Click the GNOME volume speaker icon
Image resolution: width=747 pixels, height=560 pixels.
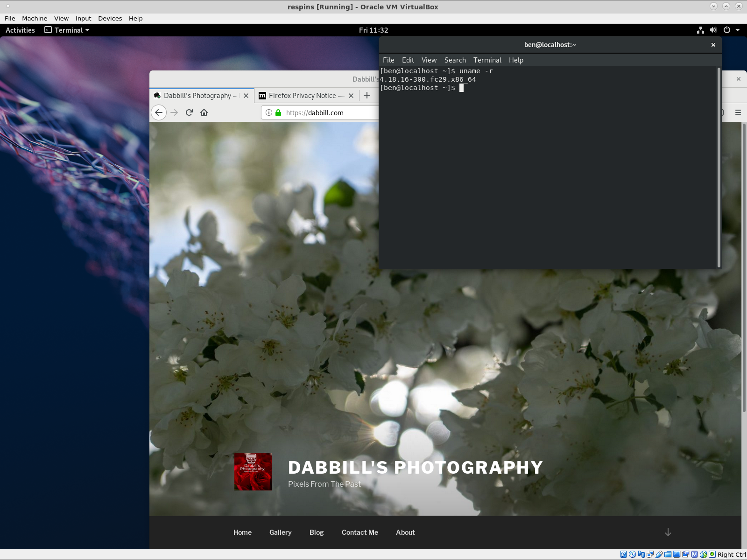[x=713, y=30]
